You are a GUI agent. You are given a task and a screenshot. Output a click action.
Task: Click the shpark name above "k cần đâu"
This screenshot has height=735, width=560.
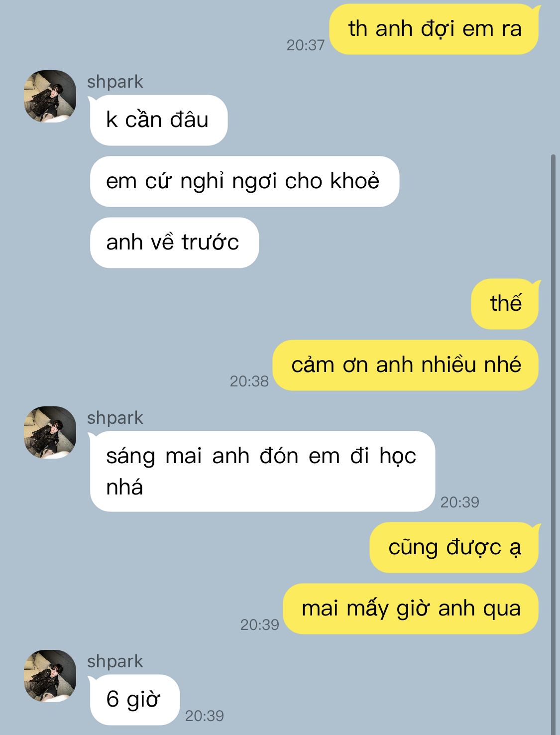[115, 82]
